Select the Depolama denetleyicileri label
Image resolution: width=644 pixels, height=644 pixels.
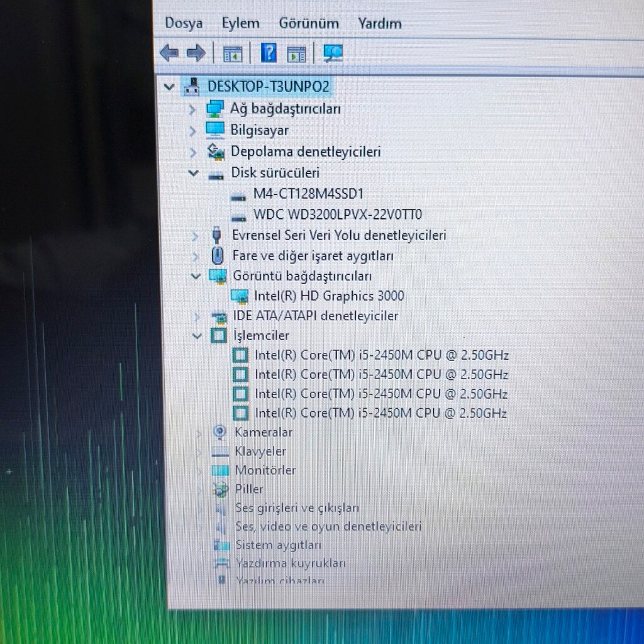306,152
